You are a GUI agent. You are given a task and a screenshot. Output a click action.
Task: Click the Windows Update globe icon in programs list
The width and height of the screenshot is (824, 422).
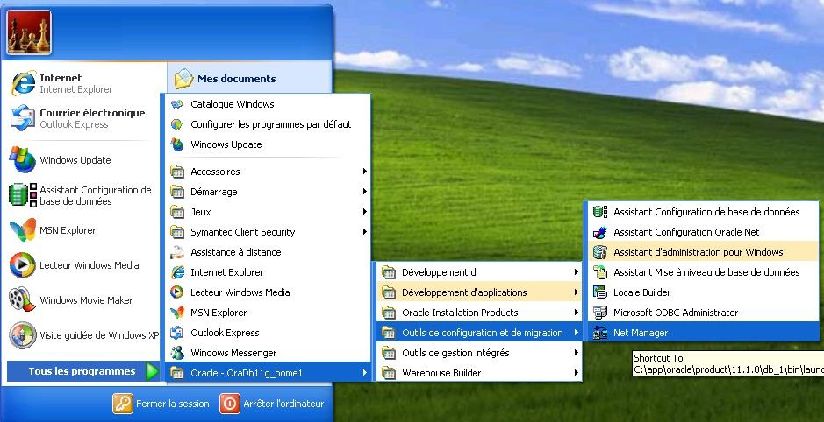177,145
